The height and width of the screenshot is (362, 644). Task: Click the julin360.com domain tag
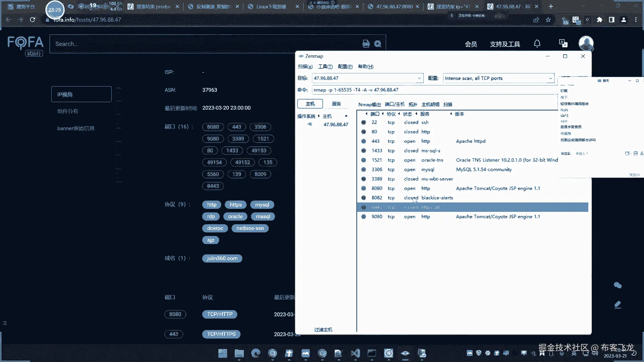(x=222, y=258)
